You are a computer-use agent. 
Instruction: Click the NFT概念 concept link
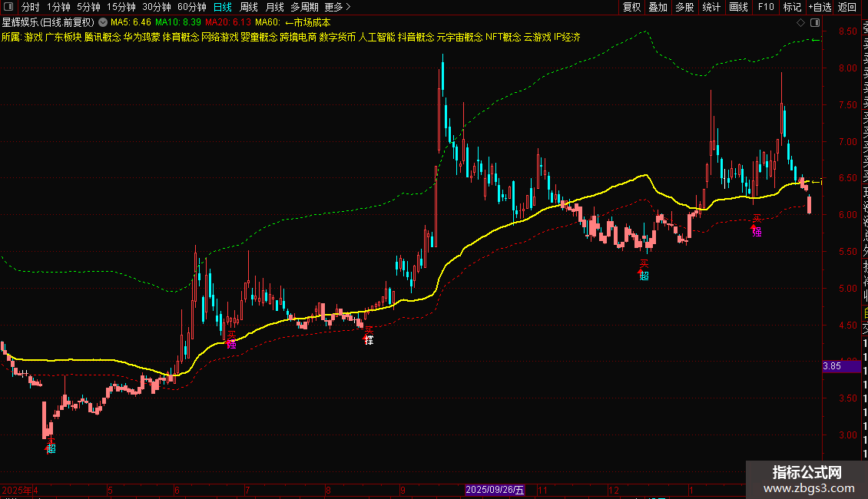tap(503, 37)
